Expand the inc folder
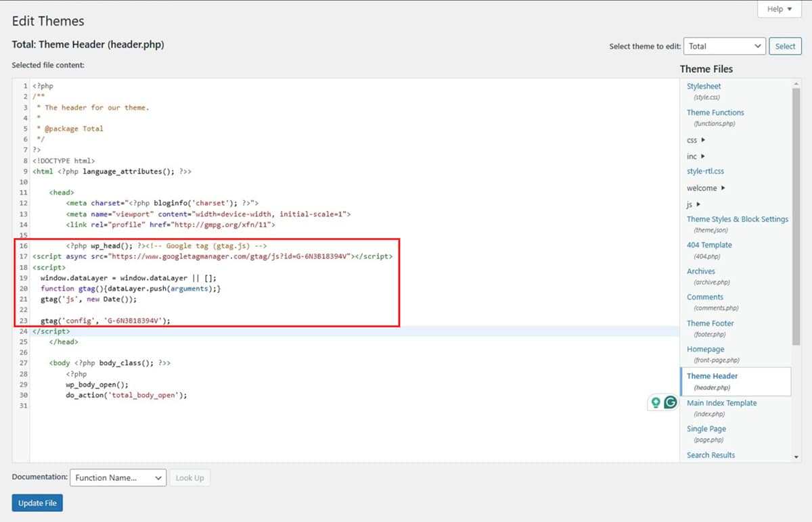The height and width of the screenshot is (522, 812). click(696, 156)
